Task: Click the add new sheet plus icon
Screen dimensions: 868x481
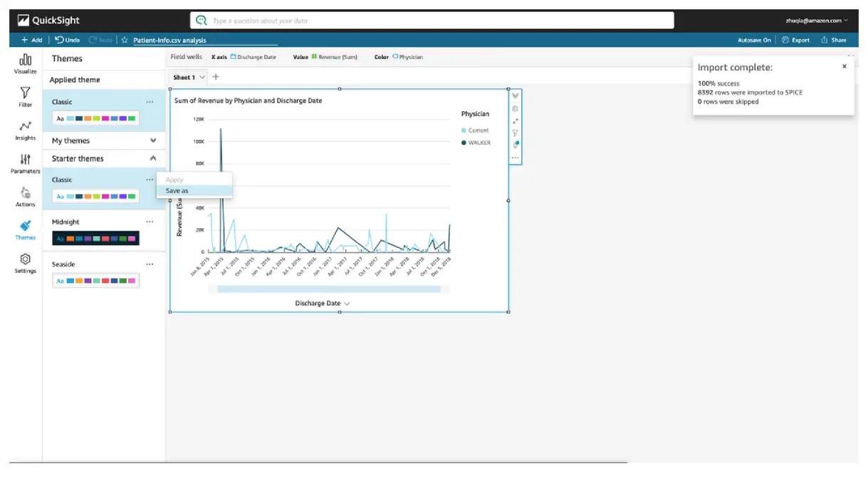Action: tap(216, 77)
